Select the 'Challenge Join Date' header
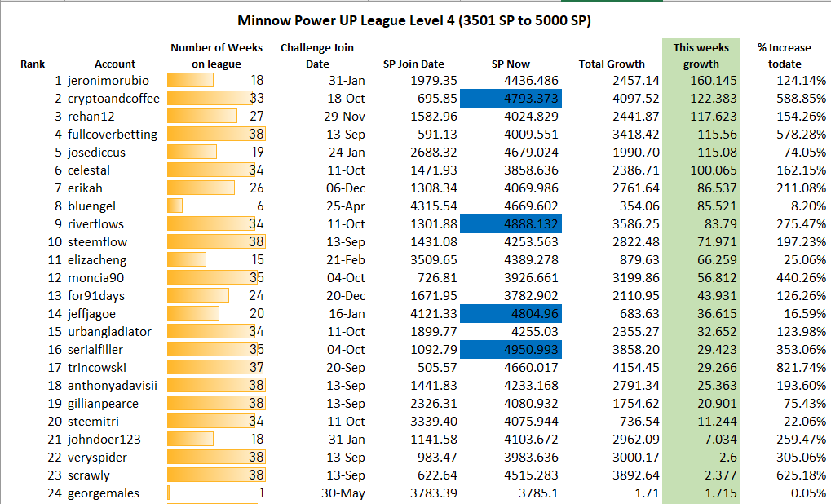 [317, 55]
